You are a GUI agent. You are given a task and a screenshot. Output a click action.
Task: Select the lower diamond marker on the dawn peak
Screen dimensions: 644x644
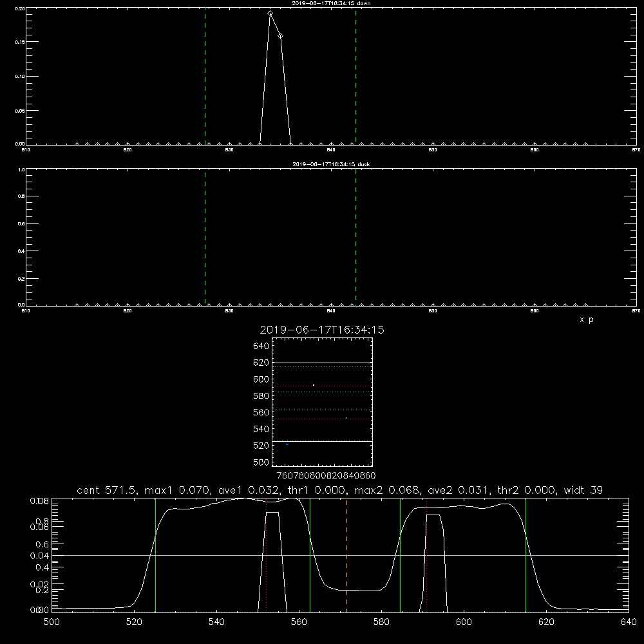pos(280,36)
